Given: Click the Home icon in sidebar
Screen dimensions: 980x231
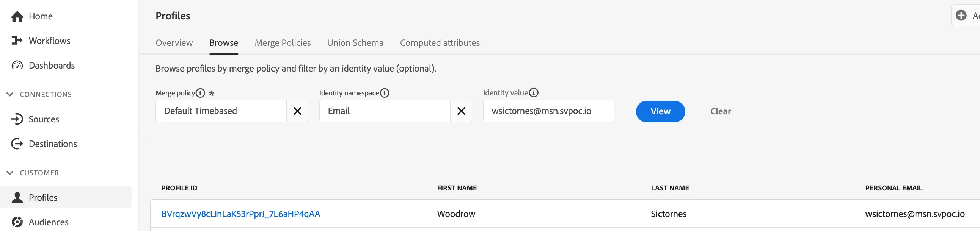Looking at the screenshot, I should [17, 16].
